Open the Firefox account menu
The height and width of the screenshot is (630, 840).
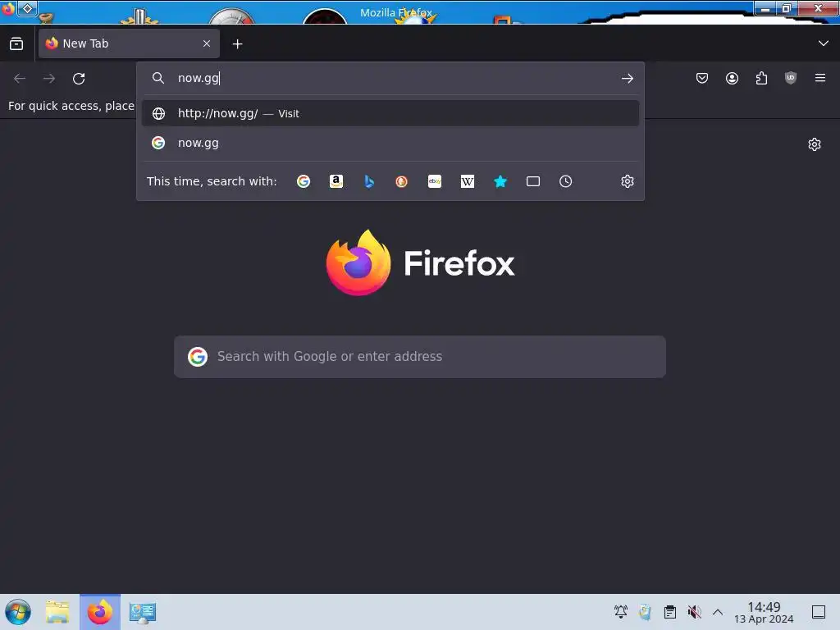click(732, 78)
